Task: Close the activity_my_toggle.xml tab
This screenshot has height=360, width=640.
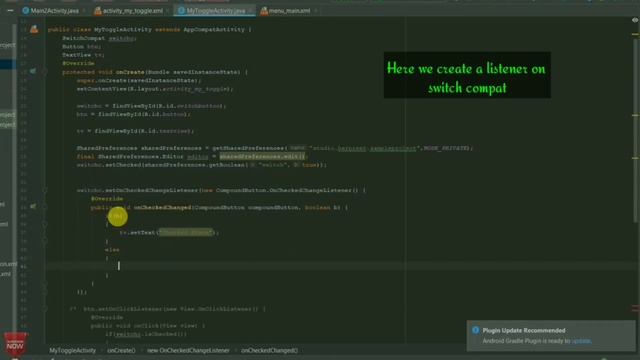Action: 168,11
